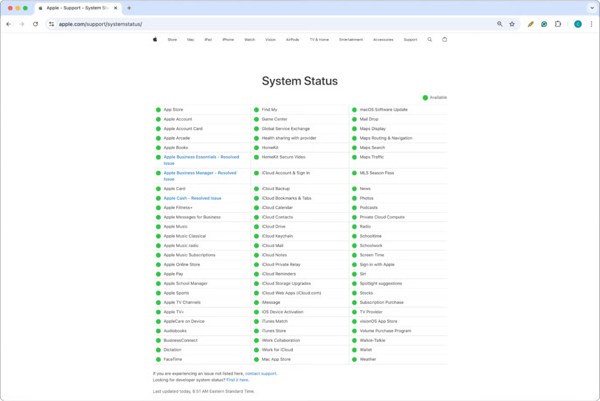Click the green circular extension icon
The width and height of the screenshot is (600, 401).
point(544,24)
